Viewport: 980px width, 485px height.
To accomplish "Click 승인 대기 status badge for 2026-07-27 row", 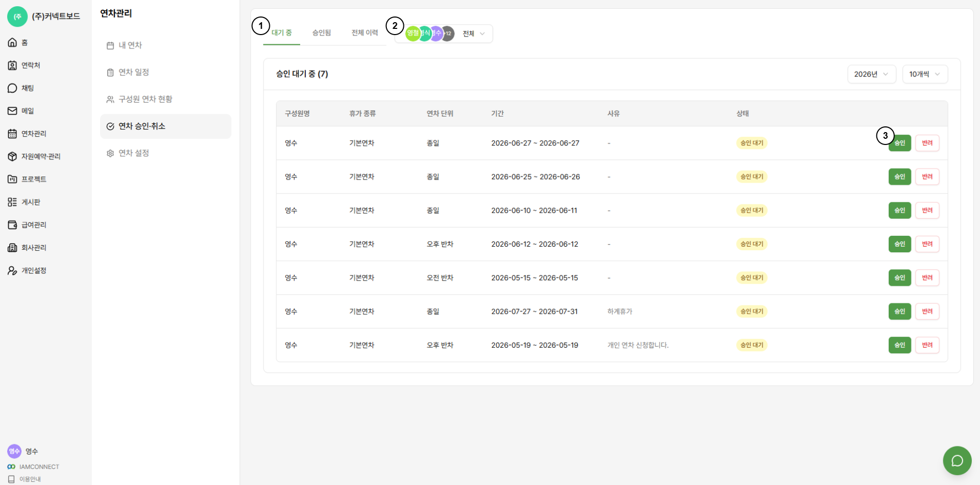I will point(752,312).
